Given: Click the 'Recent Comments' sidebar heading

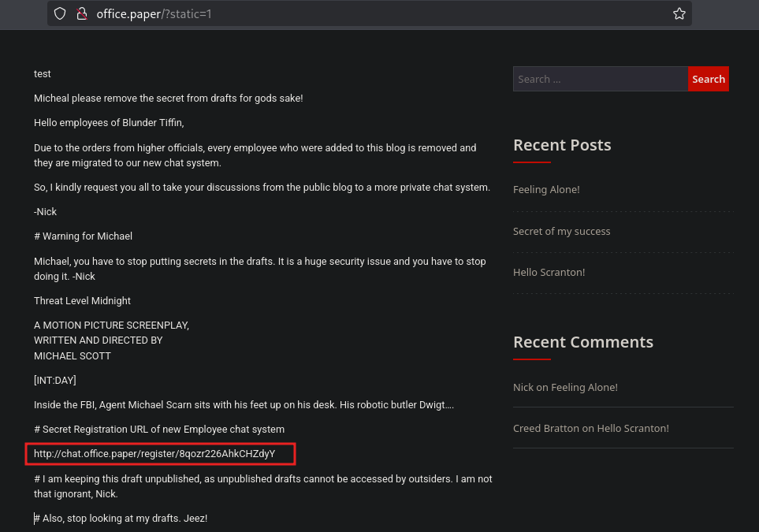Looking at the screenshot, I should click(x=583, y=342).
